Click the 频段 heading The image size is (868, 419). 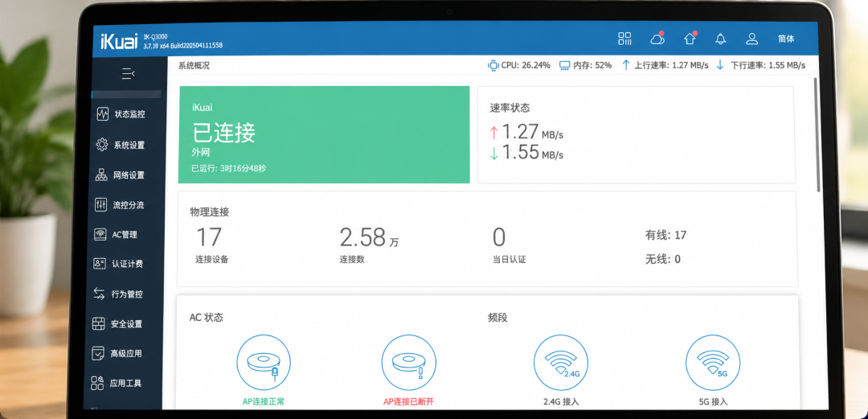(497, 318)
